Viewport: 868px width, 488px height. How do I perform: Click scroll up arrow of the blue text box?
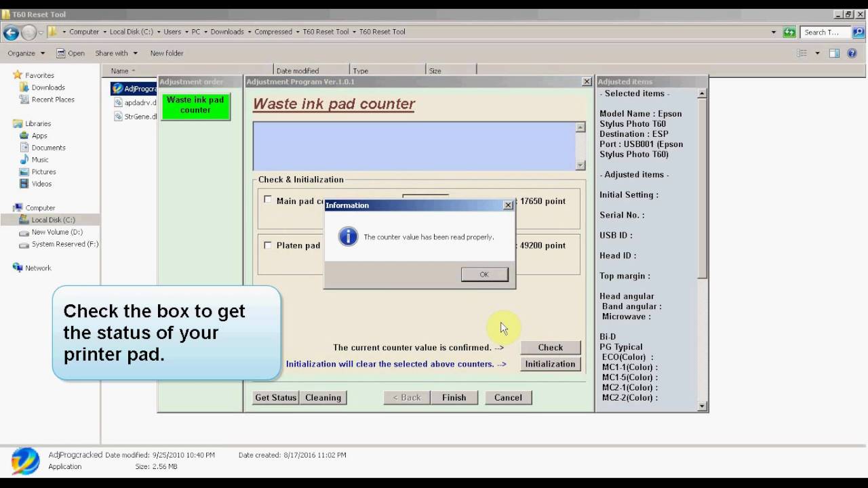tap(580, 127)
